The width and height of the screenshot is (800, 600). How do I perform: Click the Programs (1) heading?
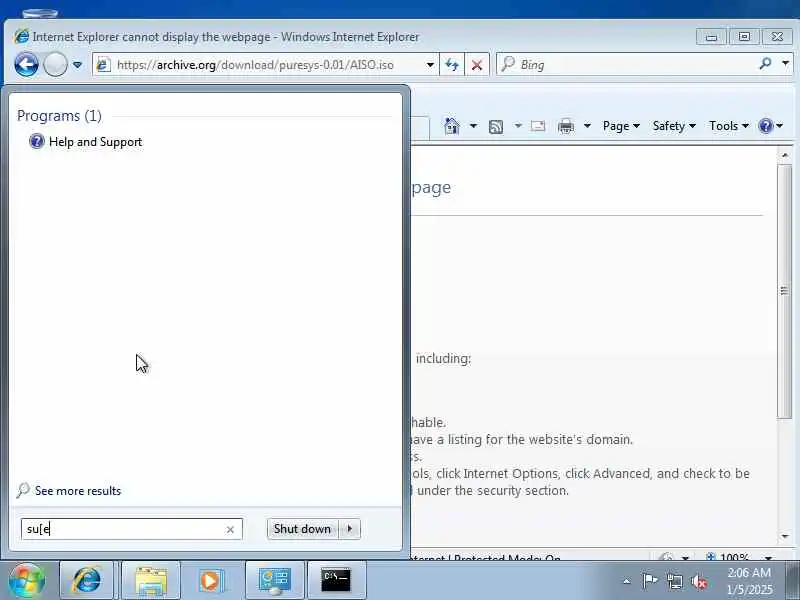click(x=59, y=116)
